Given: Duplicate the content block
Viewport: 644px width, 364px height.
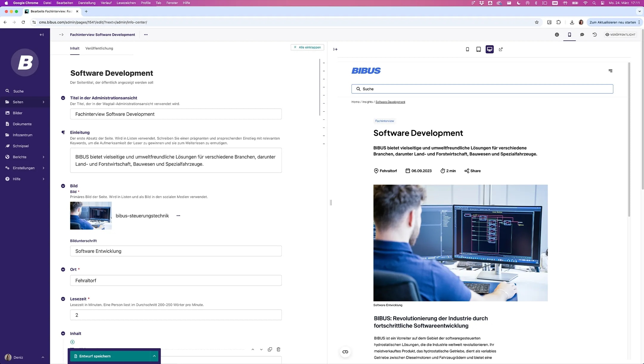Looking at the screenshot, I should tap(270, 349).
